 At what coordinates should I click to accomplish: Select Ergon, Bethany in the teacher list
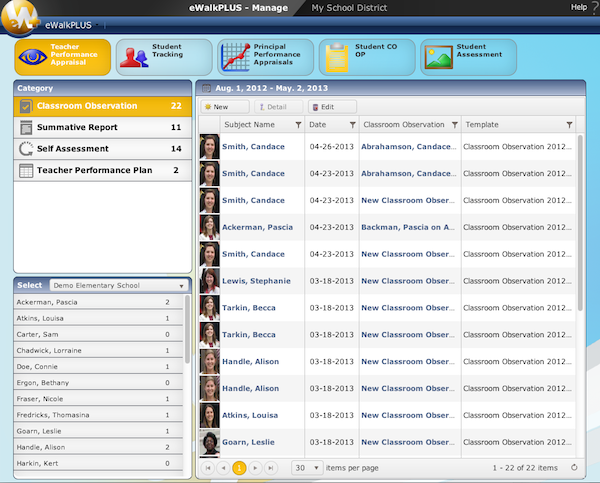98,383
